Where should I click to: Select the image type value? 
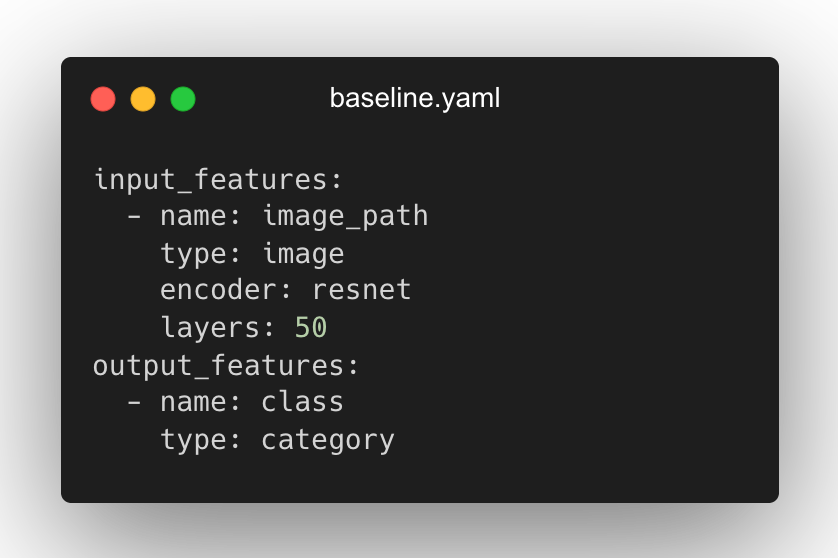303,254
